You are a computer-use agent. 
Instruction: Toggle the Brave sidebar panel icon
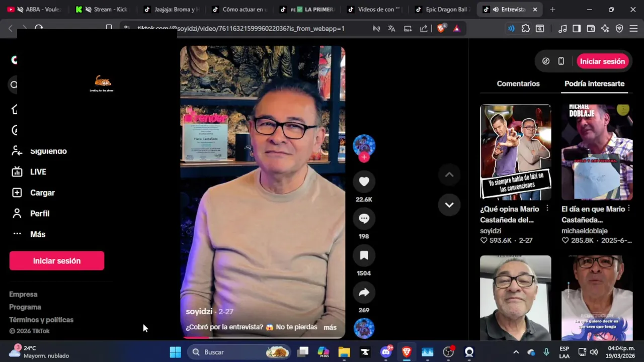[577, 29]
